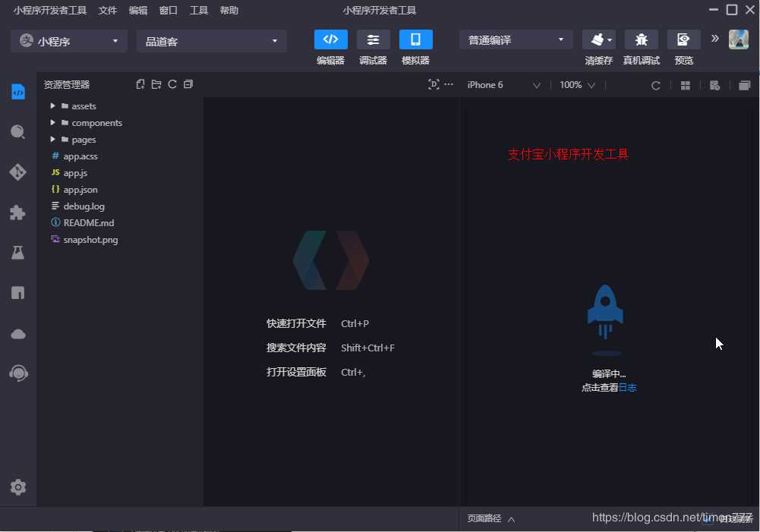Viewport: 760px width, 532px height.
Task: Open the snapshot.png file
Action: click(90, 240)
